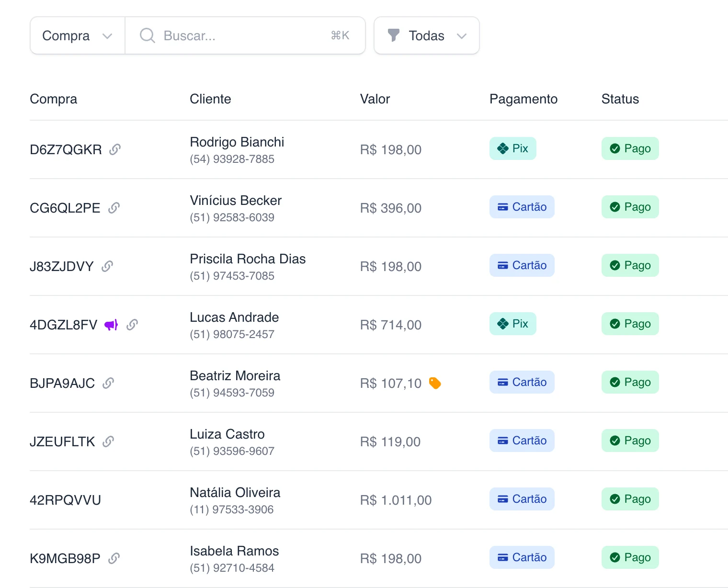Screen dimensions: 728x588
Task: Click link icon beside K9MGB98P
Action: pos(114,558)
